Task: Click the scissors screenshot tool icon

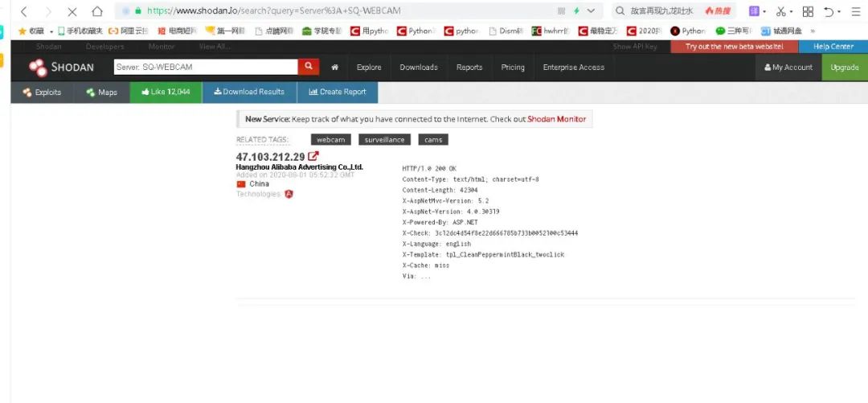Action: click(781, 11)
